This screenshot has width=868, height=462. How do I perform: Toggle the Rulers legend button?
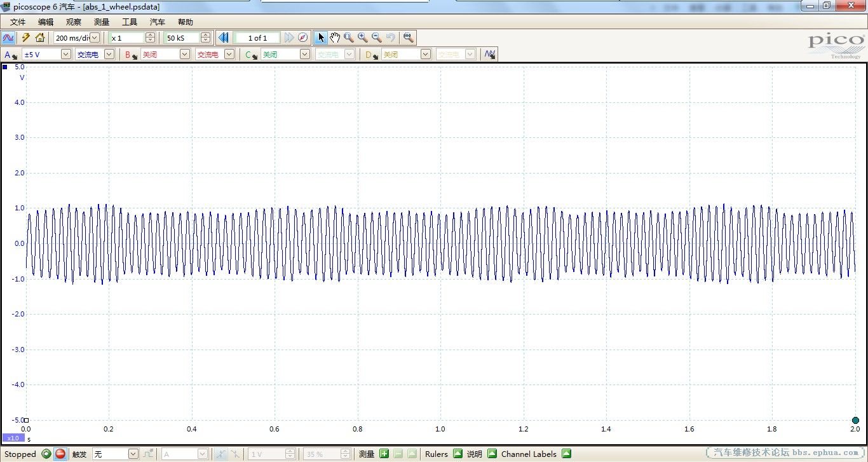point(458,454)
